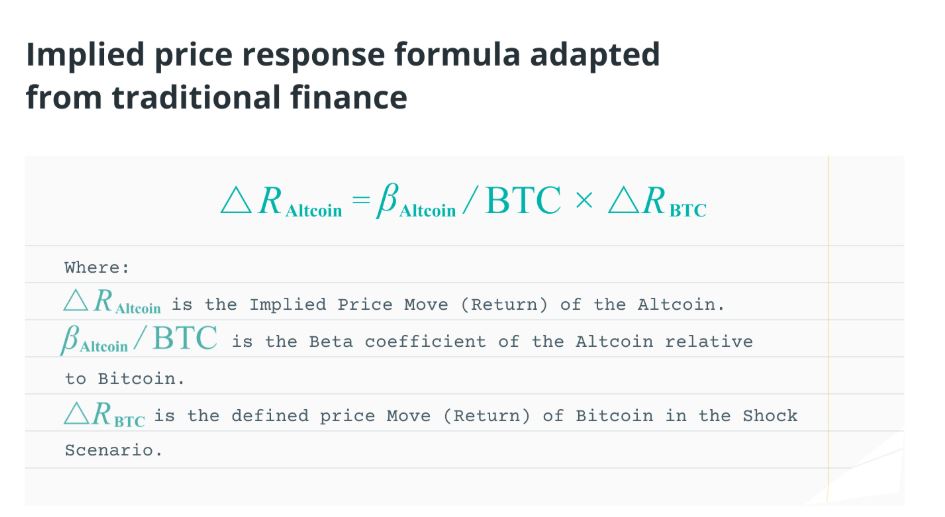Screen dimensions: 945x517
Task: Click the delta R BTC term ending the main formula
Action: (x=657, y=201)
